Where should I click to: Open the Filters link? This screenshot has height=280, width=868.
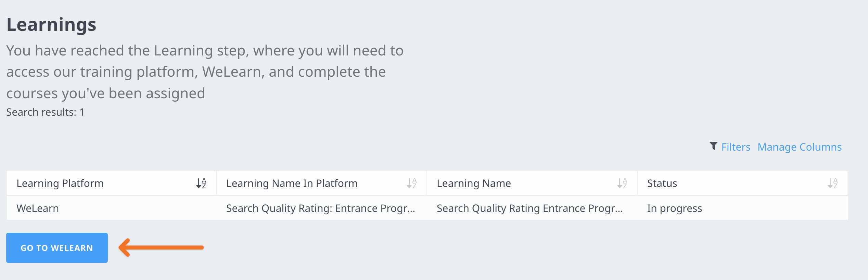tap(736, 147)
